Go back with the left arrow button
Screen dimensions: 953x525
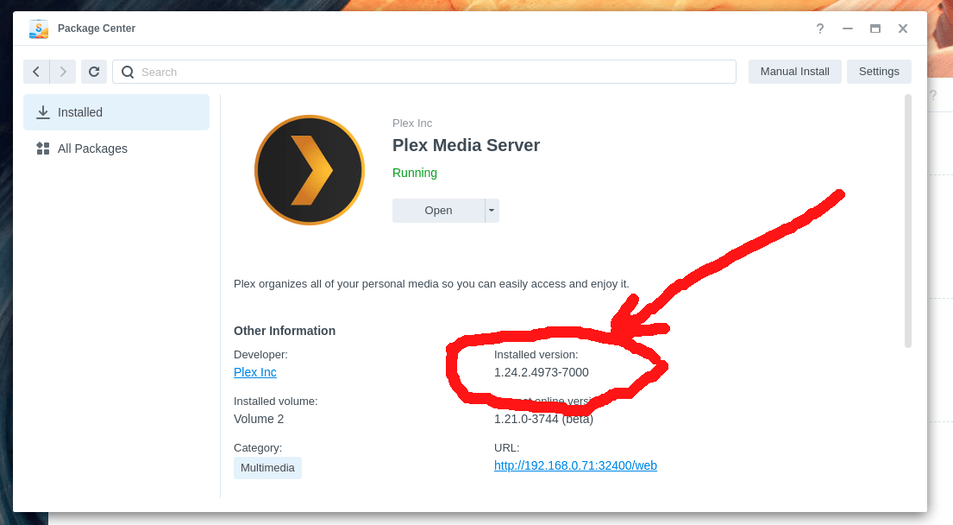click(36, 72)
